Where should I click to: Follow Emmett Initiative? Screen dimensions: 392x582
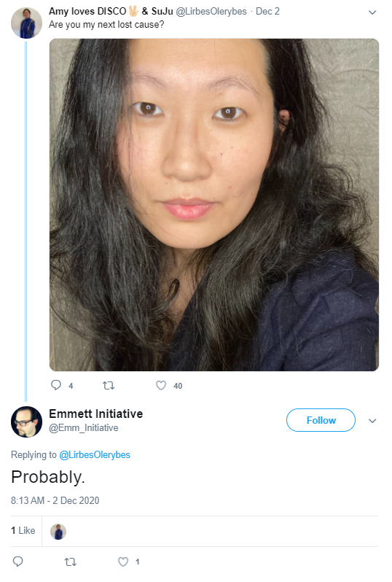[321, 420]
